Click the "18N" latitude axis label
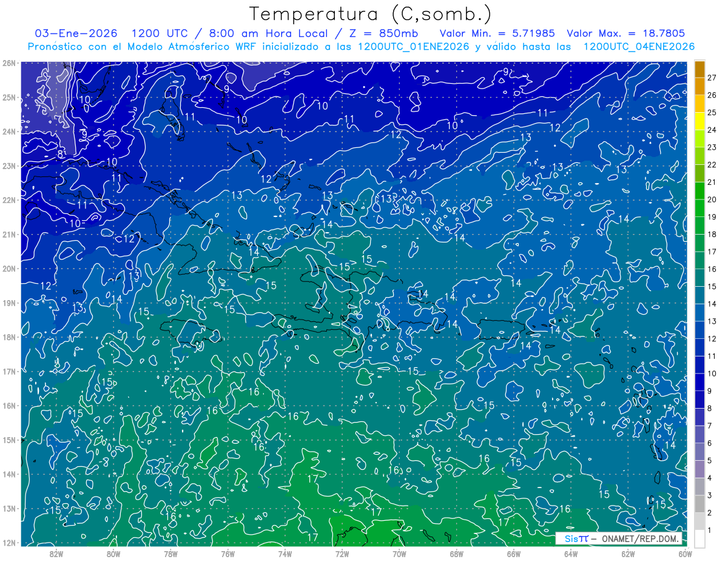The width and height of the screenshot is (728, 562). tap(8, 337)
